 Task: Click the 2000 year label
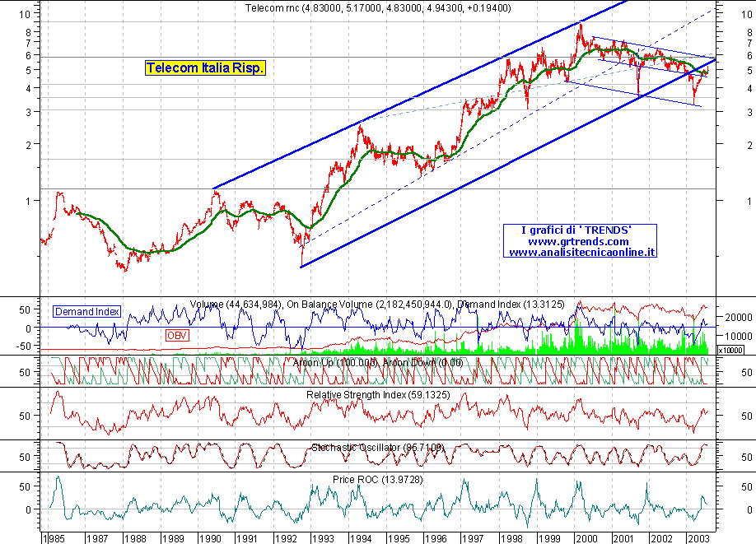click(x=586, y=539)
